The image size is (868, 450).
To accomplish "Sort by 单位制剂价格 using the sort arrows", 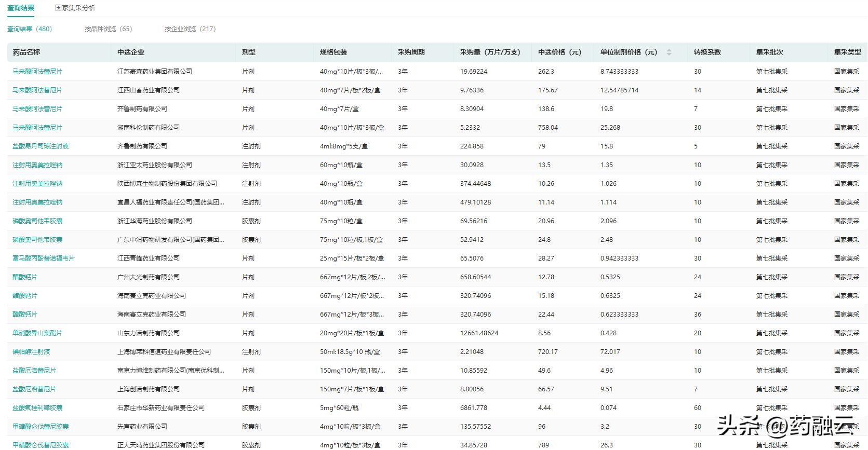I will pos(669,52).
